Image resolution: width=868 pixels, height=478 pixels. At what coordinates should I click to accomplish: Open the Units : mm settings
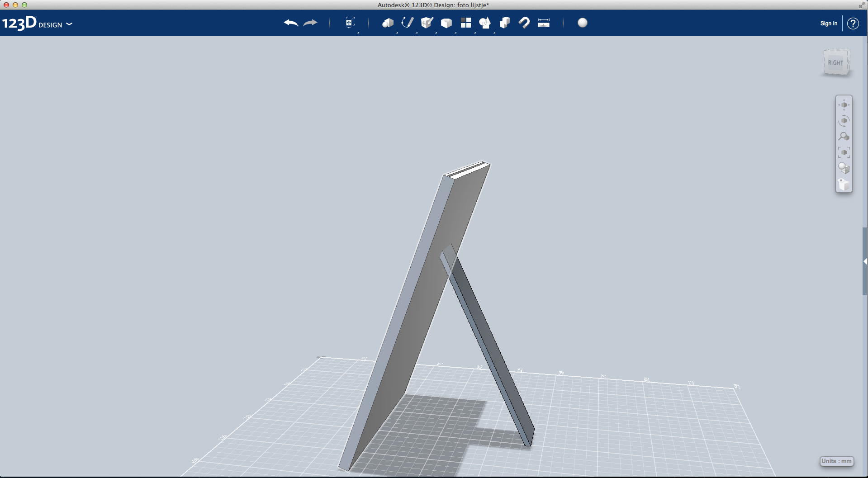(836, 461)
